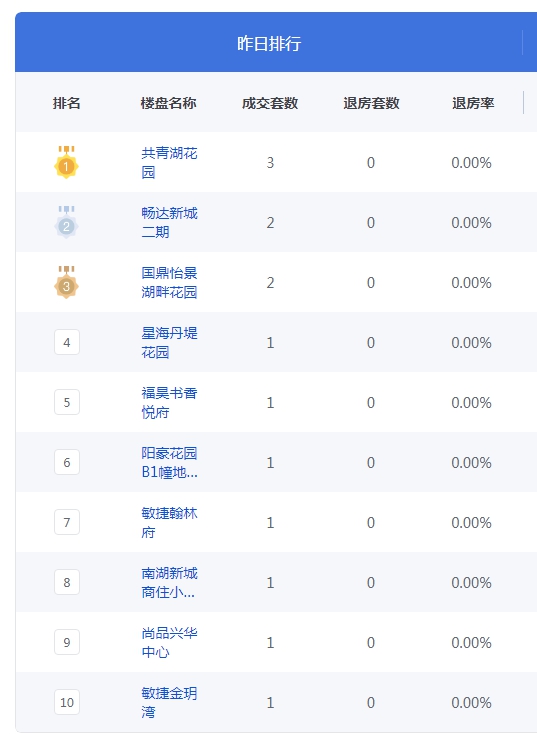The width and height of the screenshot is (537, 736).
Task: Open the truncated 南湖新城商住小 link
Action: pyautogui.click(x=169, y=583)
